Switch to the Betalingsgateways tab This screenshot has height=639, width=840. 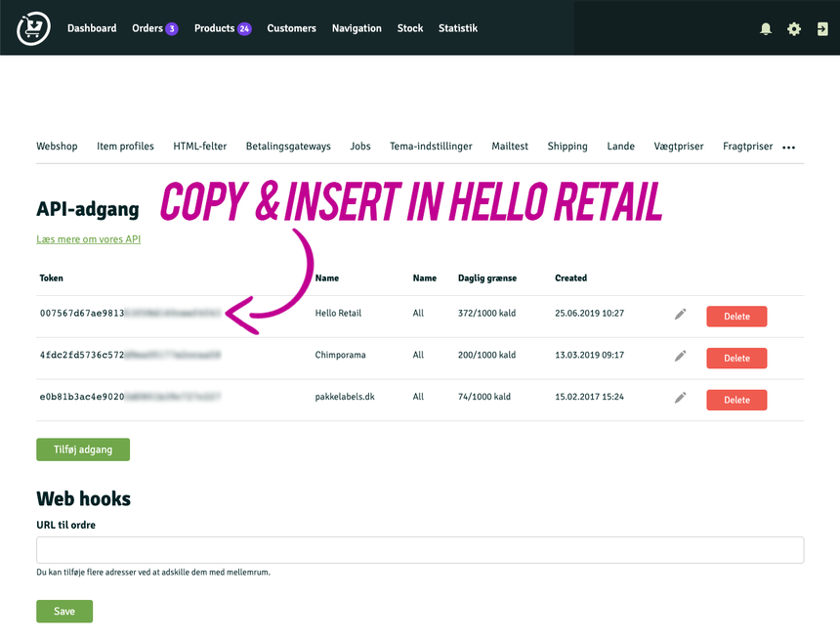tap(288, 147)
